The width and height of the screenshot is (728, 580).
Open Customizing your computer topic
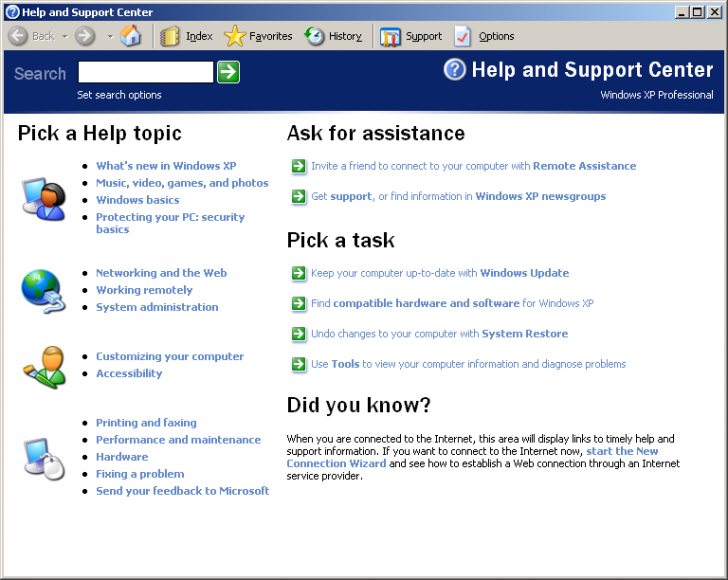click(169, 356)
